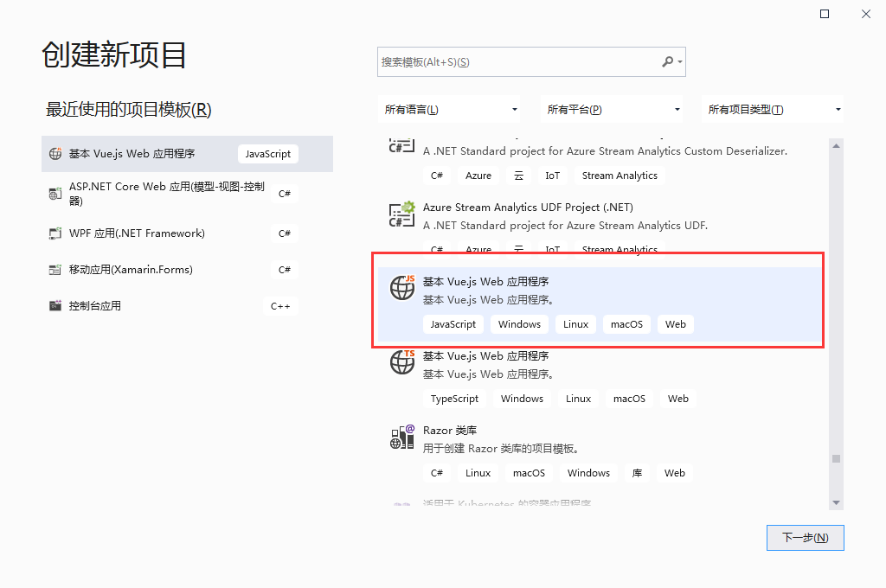Click the Stream Analytics tag in Custom Deserializer row
886x588 pixels.
tap(620, 176)
